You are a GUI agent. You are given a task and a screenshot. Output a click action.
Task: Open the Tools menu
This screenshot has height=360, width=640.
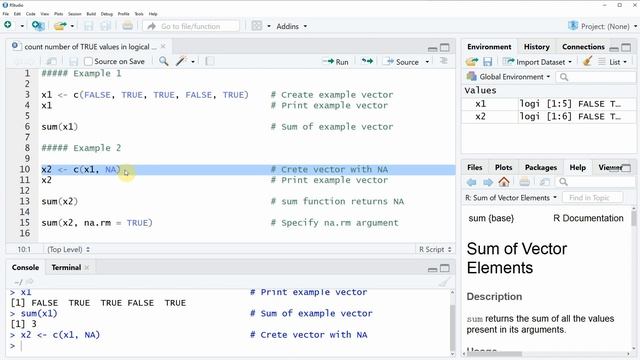pyautogui.click(x=139, y=14)
